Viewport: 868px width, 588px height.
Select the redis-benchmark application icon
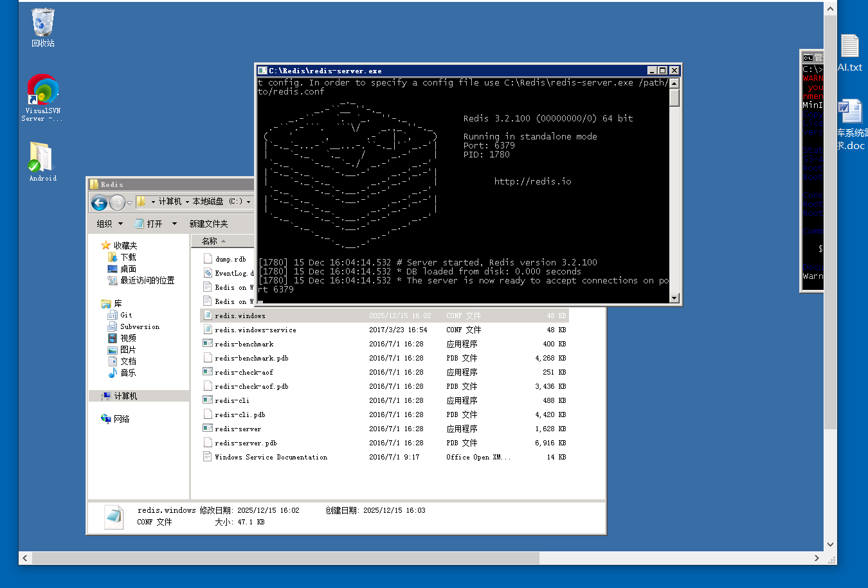click(x=208, y=344)
